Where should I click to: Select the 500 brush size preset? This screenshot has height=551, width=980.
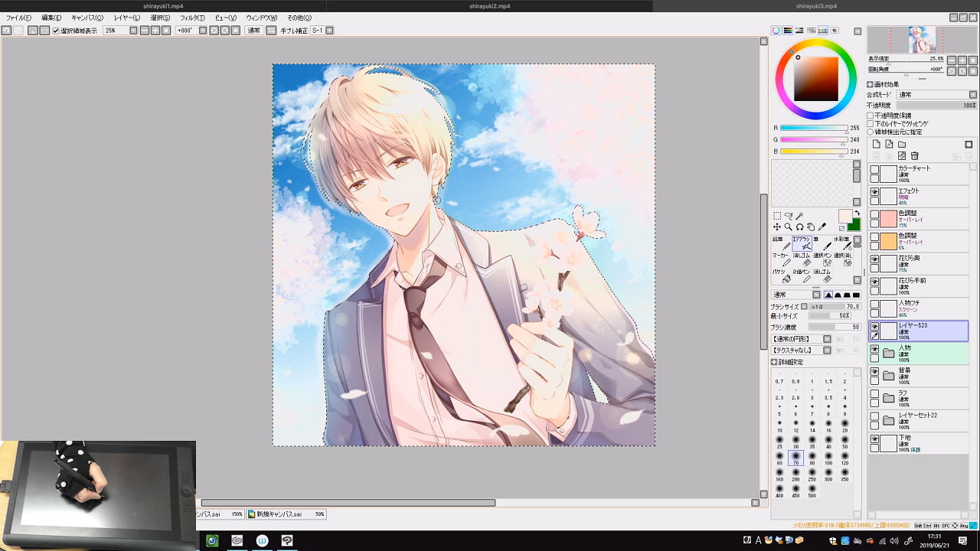tap(812, 491)
